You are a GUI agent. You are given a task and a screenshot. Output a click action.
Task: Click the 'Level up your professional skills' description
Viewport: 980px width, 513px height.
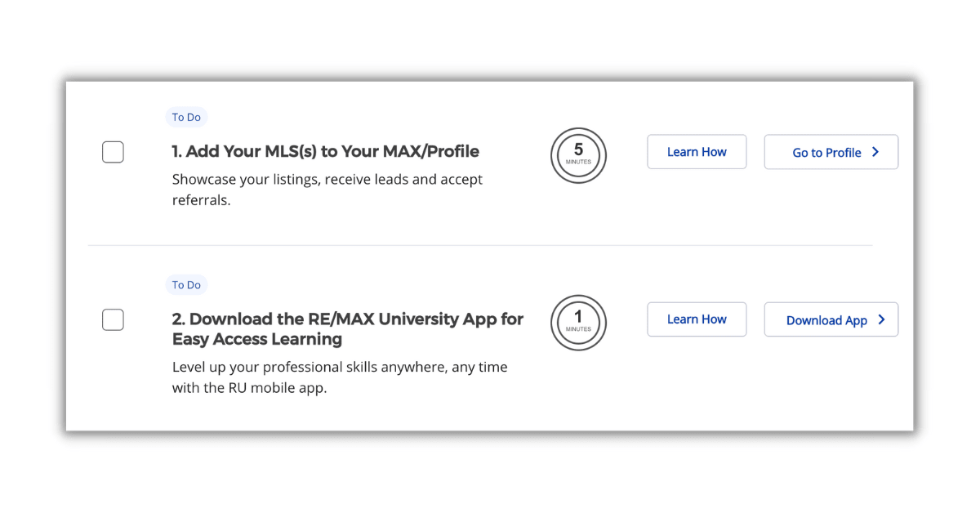[340, 377]
